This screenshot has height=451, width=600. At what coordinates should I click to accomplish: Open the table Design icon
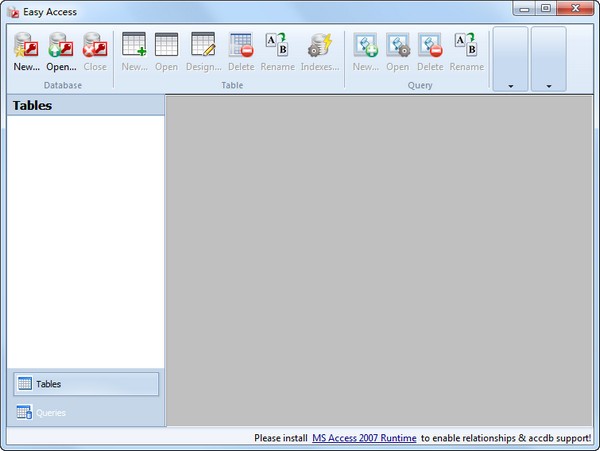point(203,46)
